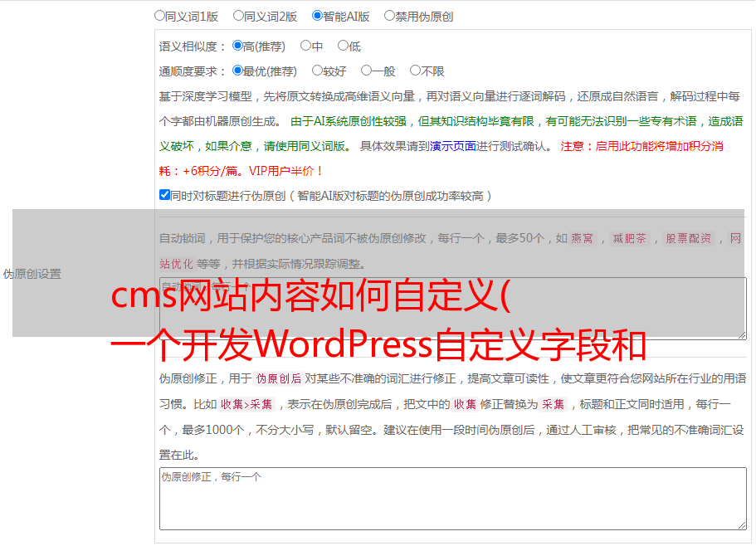Screen dimensions: 756x546
Task: Select the 同义词1版 radio option
Action: [159, 16]
